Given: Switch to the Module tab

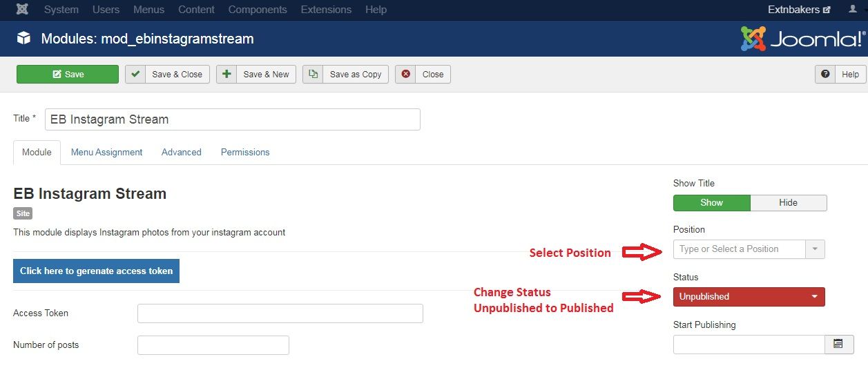Looking at the screenshot, I should pyautogui.click(x=37, y=152).
